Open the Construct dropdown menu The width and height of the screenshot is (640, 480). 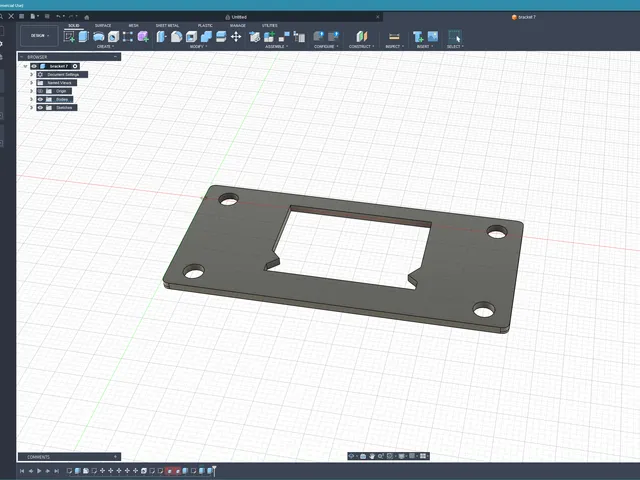[x=362, y=47]
